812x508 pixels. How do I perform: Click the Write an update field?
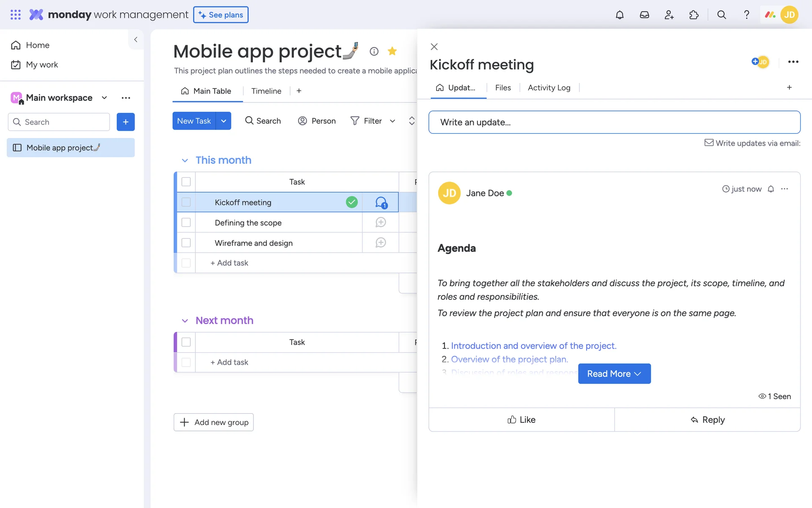coord(614,122)
